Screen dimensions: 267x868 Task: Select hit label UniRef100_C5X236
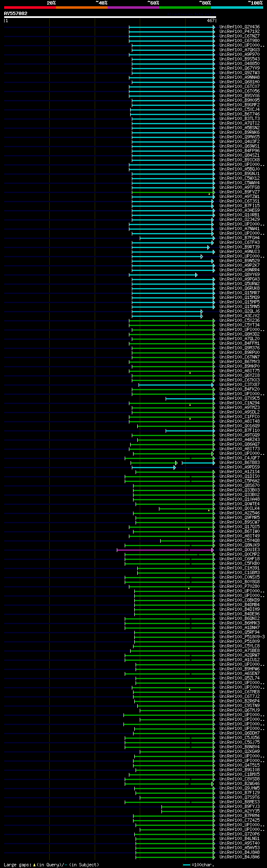tap(239, 321)
